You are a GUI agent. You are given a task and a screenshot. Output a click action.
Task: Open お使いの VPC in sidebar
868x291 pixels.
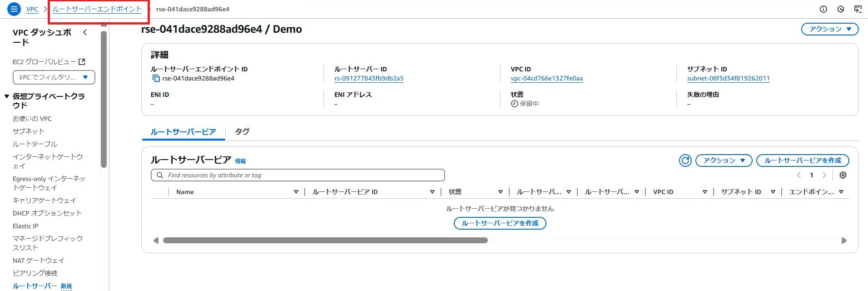(32, 119)
